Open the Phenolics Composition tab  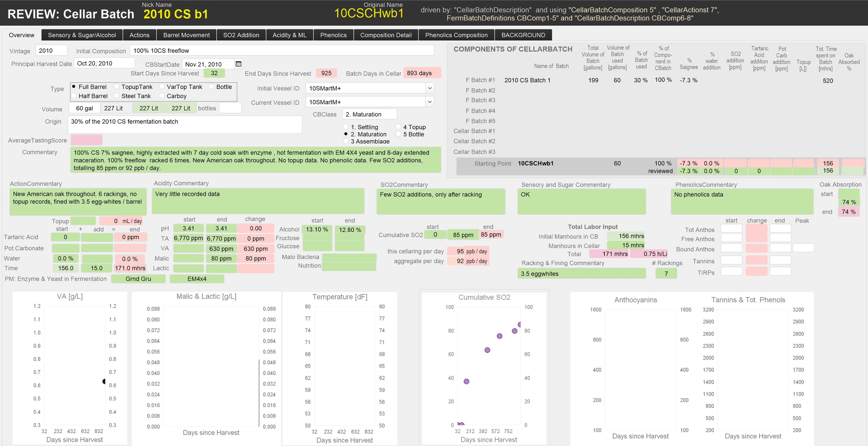click(457, 35)
